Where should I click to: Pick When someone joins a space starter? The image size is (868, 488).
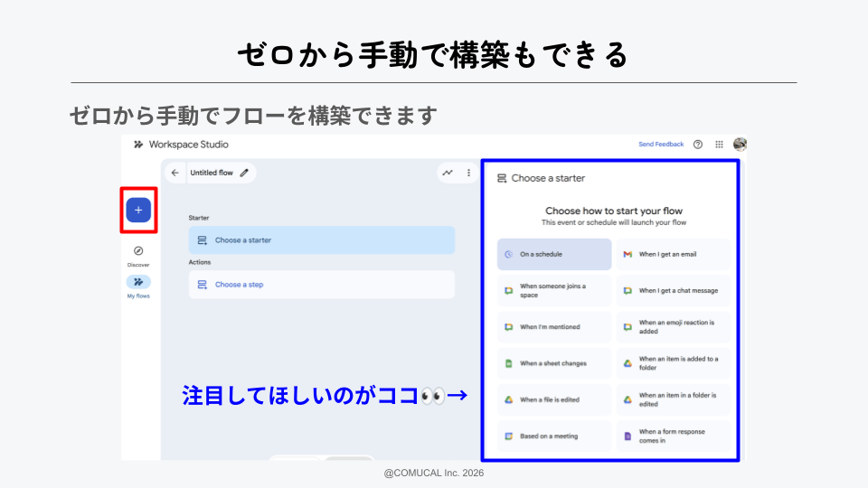point(554,291)
